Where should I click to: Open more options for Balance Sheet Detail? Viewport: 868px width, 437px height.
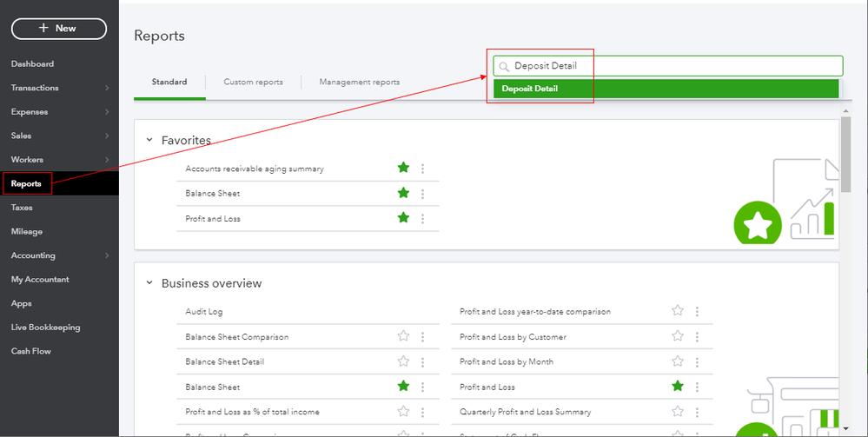423,361
